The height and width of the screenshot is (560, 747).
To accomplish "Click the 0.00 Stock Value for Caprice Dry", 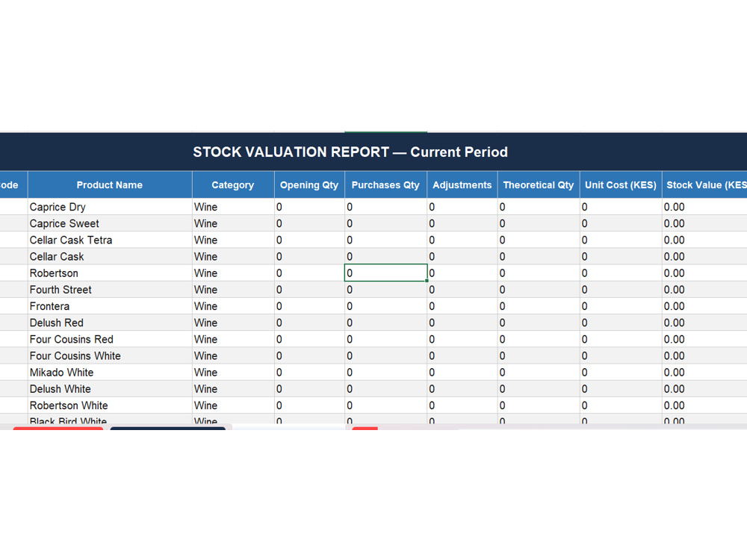I will (x=704, y=207).
